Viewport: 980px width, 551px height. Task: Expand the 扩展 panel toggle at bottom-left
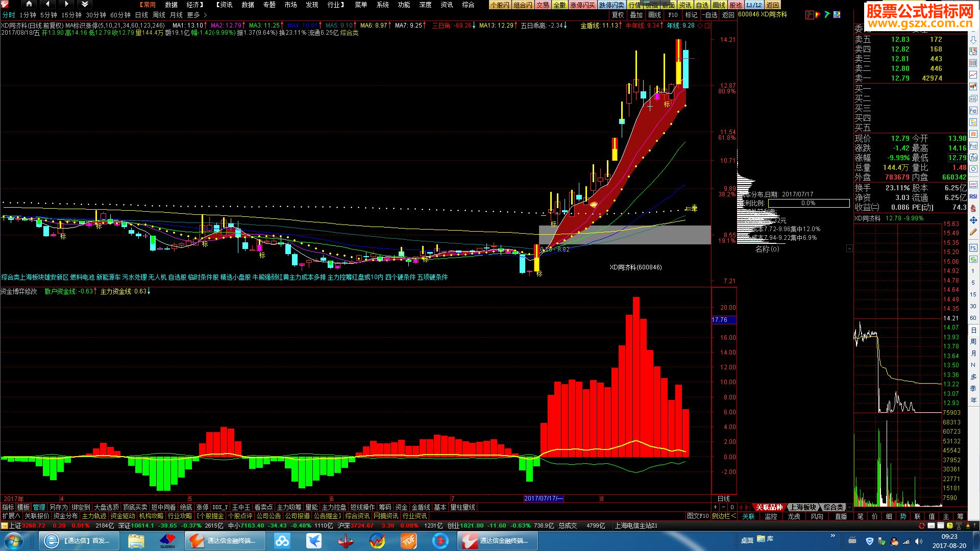pyautogui.click(x=11, y=516)
